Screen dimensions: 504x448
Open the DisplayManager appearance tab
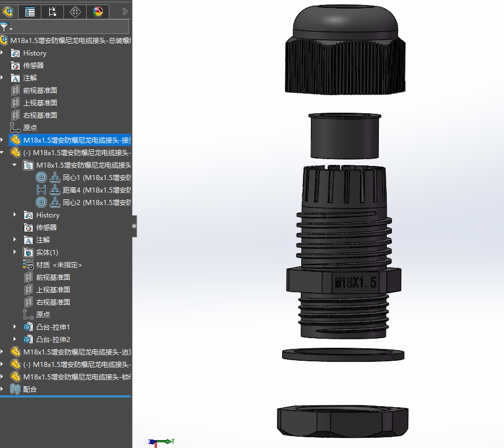[x=98, y=12]
